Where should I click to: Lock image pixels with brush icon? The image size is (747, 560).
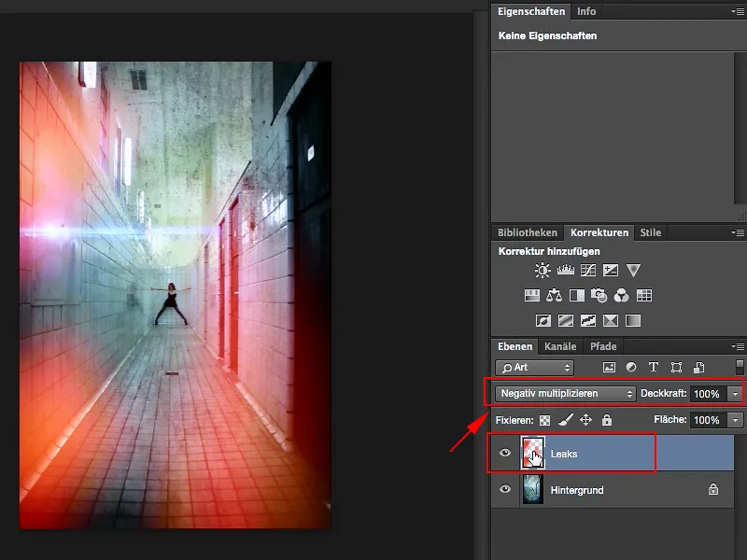pos(566,419)
